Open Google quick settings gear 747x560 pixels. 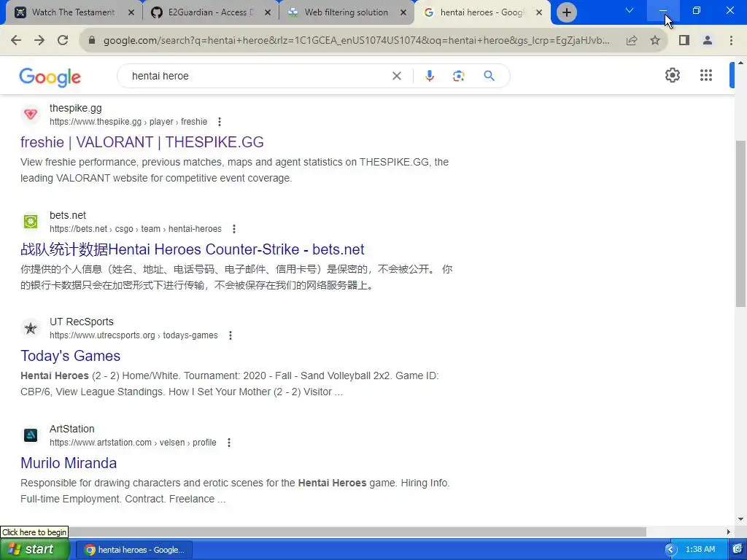click(672, 75)
